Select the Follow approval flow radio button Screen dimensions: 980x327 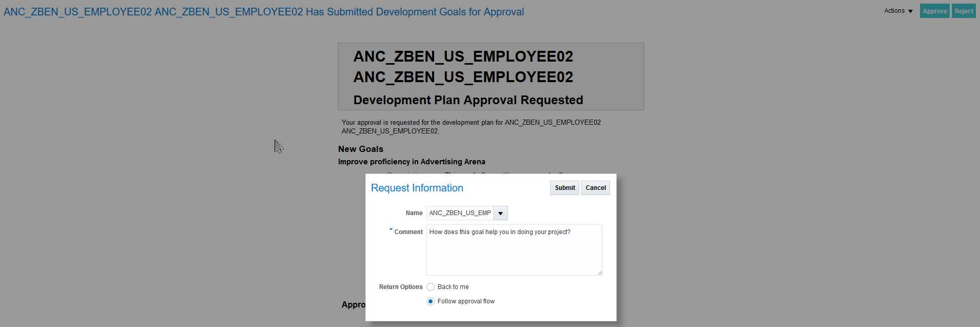(x=430, y=301)
